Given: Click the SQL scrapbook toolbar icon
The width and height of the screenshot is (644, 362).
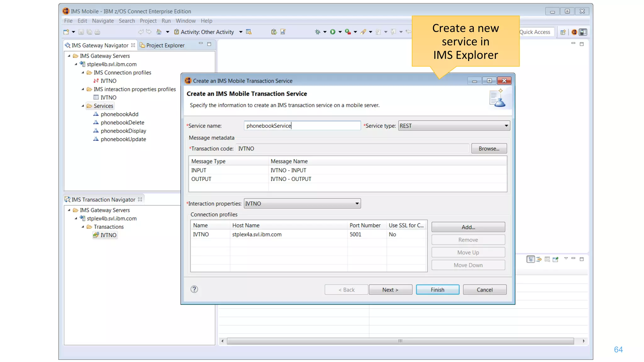Looking at the screenshot, I should [x=283, y=32].
